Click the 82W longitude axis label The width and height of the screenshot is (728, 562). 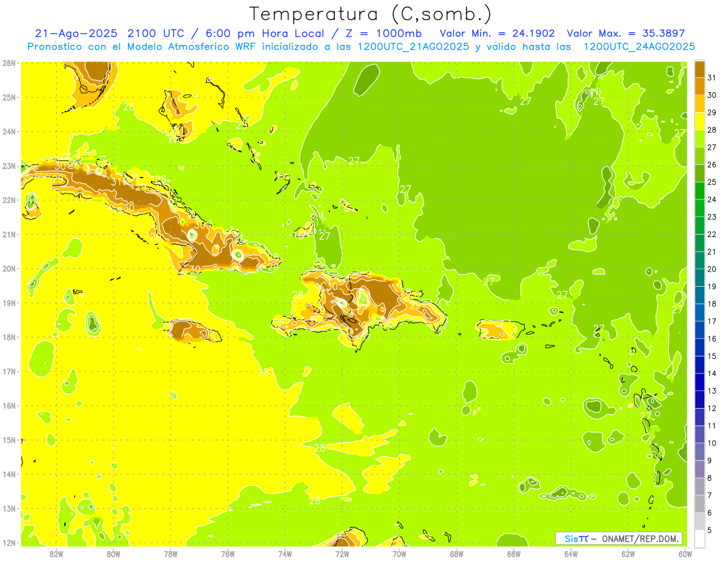click(56, 554)
